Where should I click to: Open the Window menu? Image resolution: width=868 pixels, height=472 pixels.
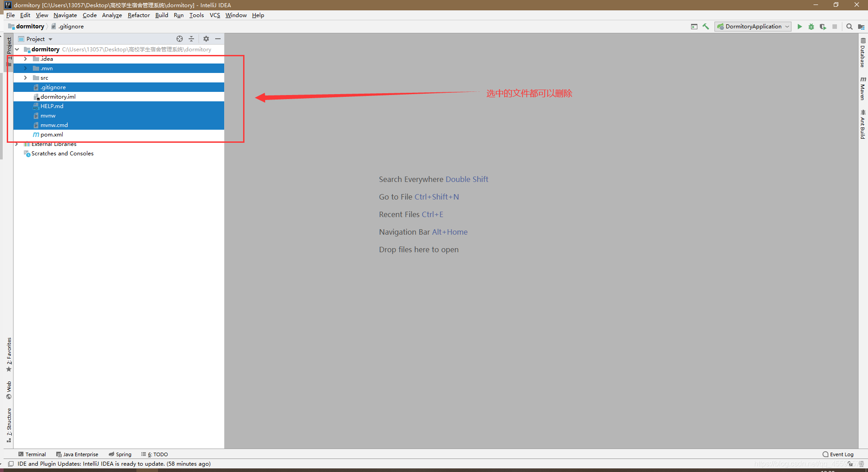236,15
